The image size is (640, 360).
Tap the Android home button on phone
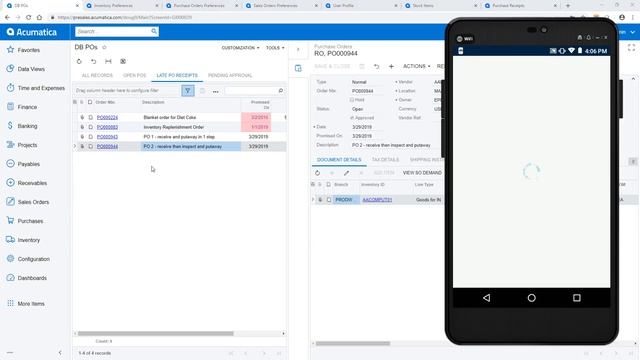click(531, 298)
